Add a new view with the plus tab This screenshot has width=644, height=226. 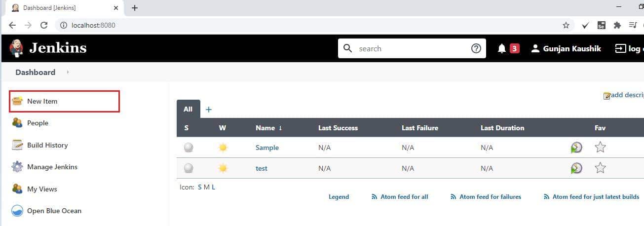point(209,110)
